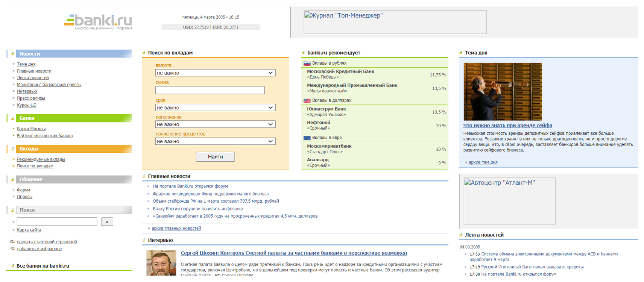Open the начисление процентов dropdown

tap(215, 141)
